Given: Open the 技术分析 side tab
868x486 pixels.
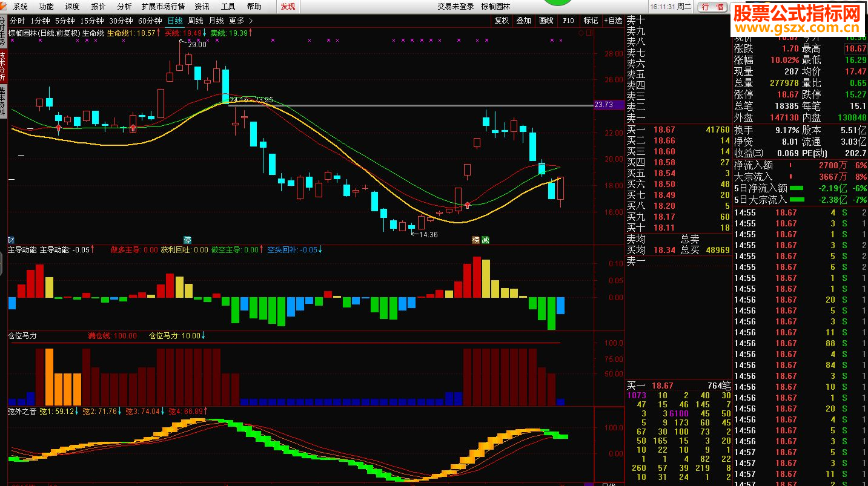Looking at the screenshot, I should pyautogui.click(x=3, y=67).
